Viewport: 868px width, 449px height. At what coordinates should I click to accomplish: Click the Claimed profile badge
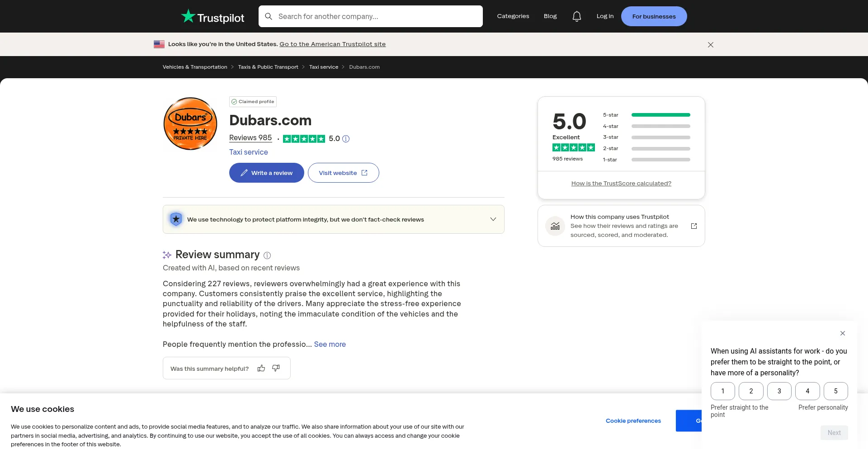253,102
